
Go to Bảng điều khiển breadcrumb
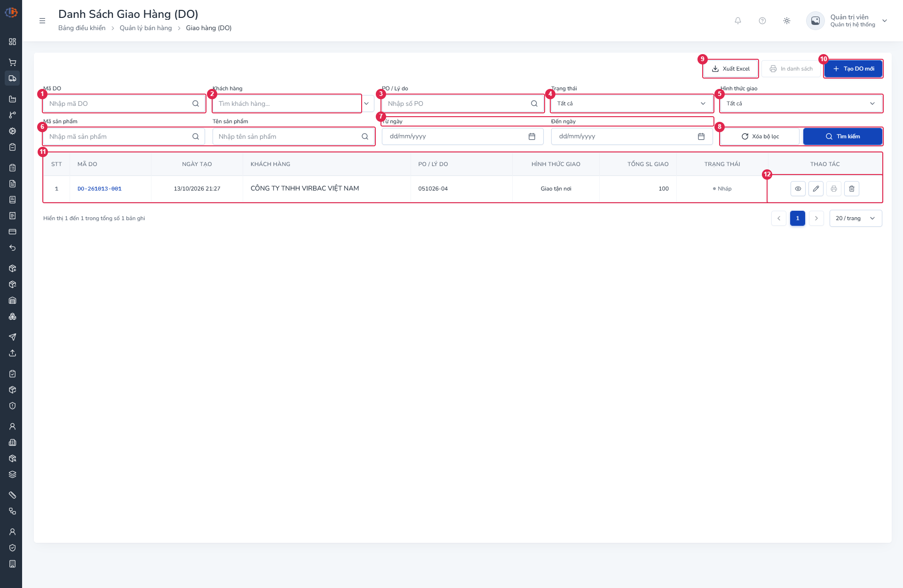82,28
